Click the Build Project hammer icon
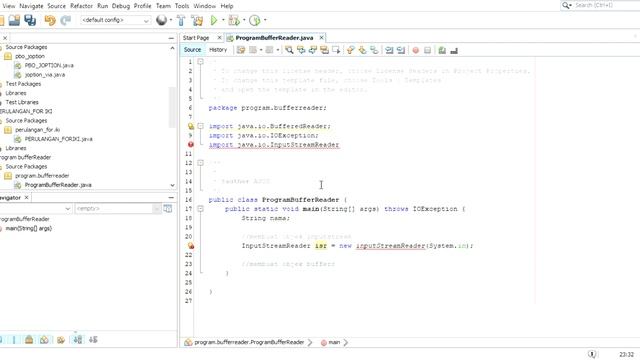 (181, 20)
